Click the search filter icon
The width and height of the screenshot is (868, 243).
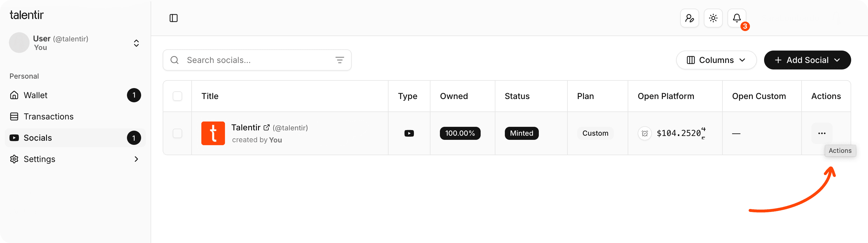339,60
